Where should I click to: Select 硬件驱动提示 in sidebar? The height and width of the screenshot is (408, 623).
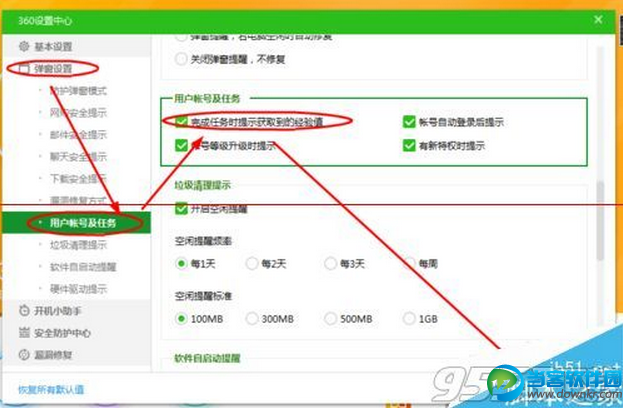pyautogui.click(x=78, y=289)
